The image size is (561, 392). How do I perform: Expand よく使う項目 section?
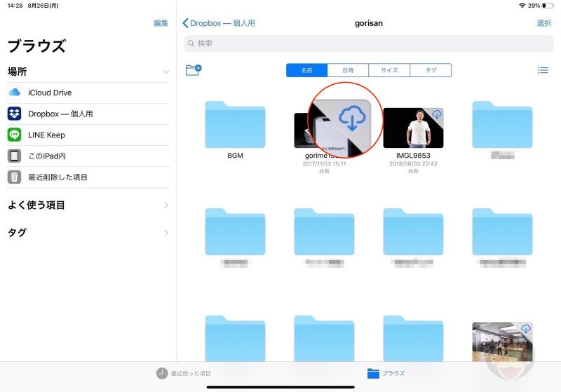click(166, 205)
